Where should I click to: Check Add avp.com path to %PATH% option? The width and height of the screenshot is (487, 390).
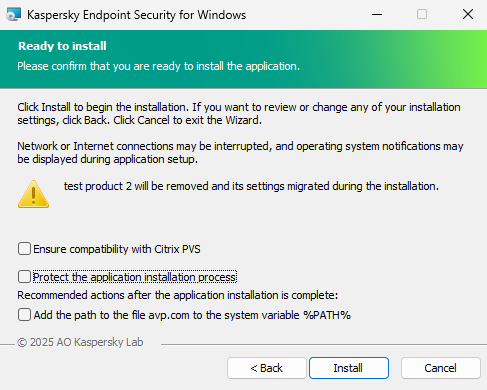[x=24, y=315]
